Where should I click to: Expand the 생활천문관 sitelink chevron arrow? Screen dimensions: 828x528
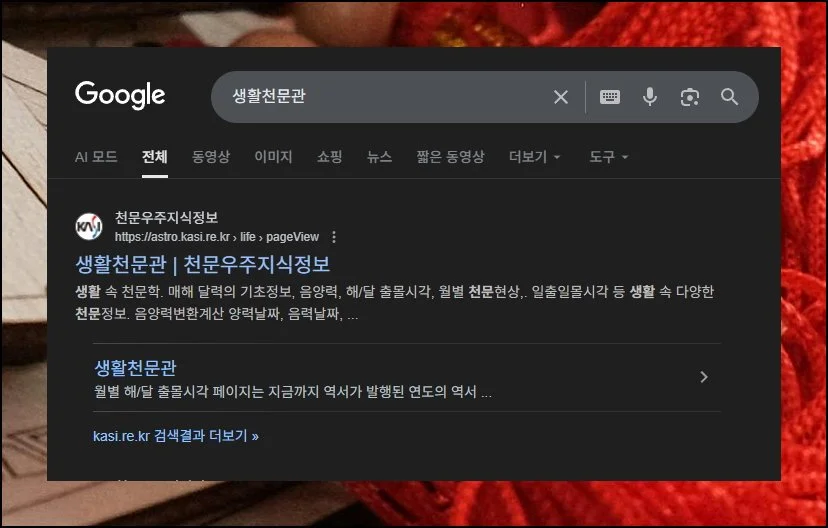coord(703,377)
